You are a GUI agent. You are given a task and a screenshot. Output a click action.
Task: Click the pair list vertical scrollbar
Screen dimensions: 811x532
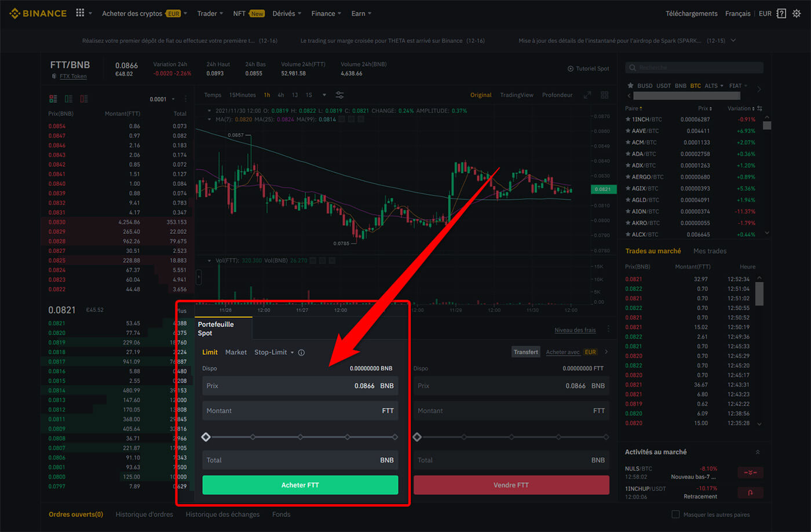[x=767, y=125]
